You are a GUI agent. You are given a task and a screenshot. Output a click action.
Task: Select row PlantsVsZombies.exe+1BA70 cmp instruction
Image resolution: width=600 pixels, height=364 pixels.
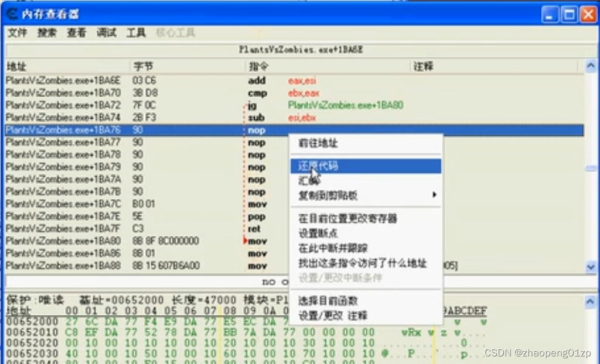294,93
